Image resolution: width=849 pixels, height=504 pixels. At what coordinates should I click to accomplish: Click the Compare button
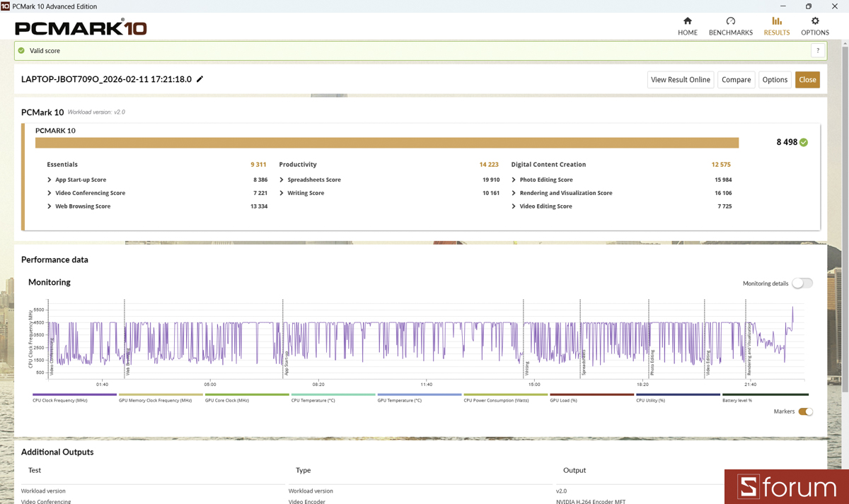coord(736,80)
